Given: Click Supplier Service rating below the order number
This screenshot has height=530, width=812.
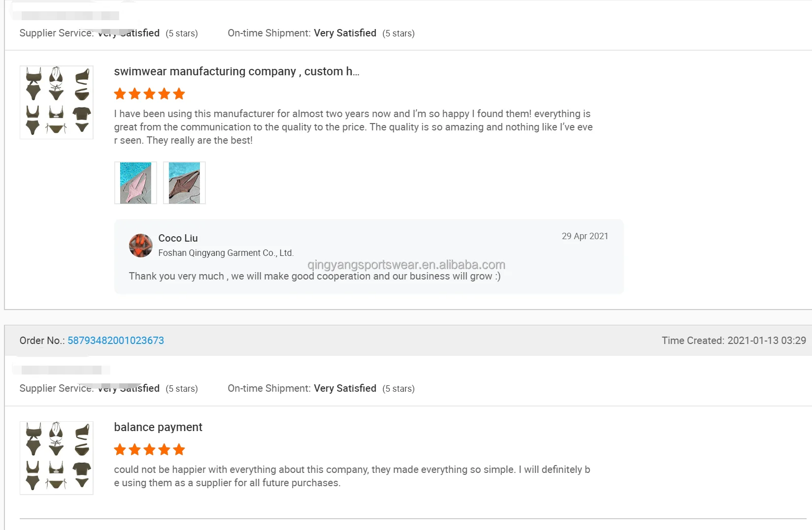Looking at the screenshot, I should (x=108, y=388).
